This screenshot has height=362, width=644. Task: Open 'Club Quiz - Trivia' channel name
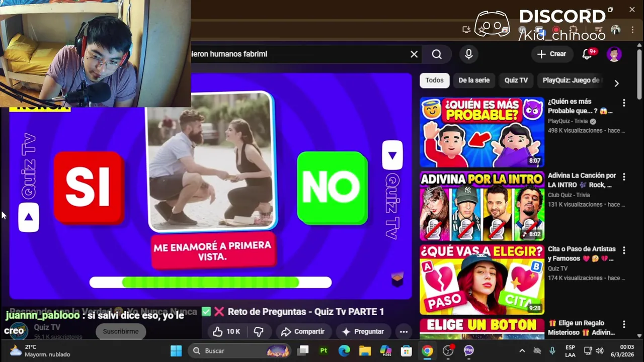click(569, 195)
